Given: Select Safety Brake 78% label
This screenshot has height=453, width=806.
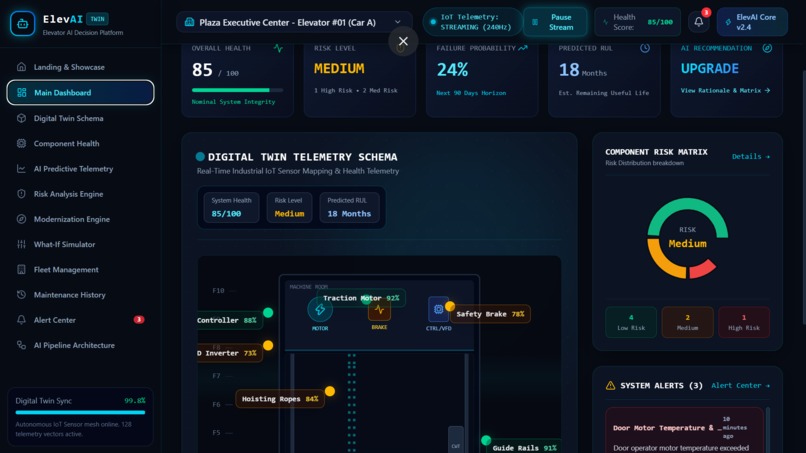Looking at the screenshot, I should pyautogui.click(x=490, y=314).
